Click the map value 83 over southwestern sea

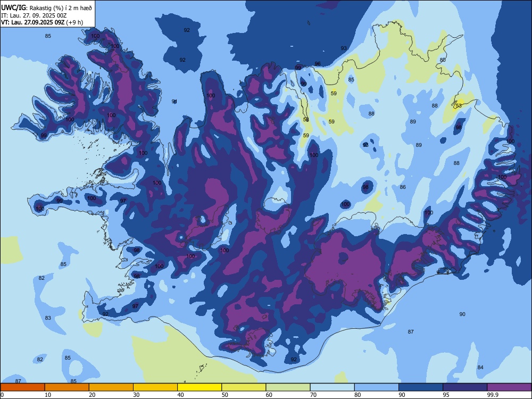click(48, 318)
